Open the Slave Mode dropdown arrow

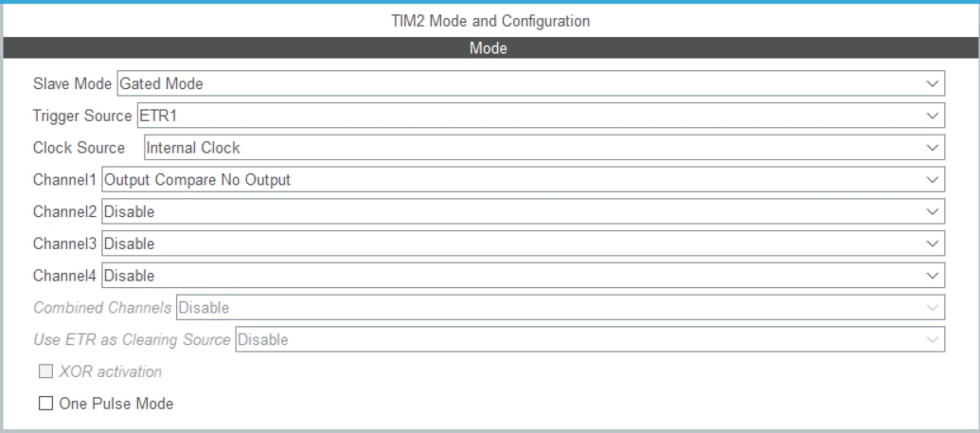coord(932,83)
